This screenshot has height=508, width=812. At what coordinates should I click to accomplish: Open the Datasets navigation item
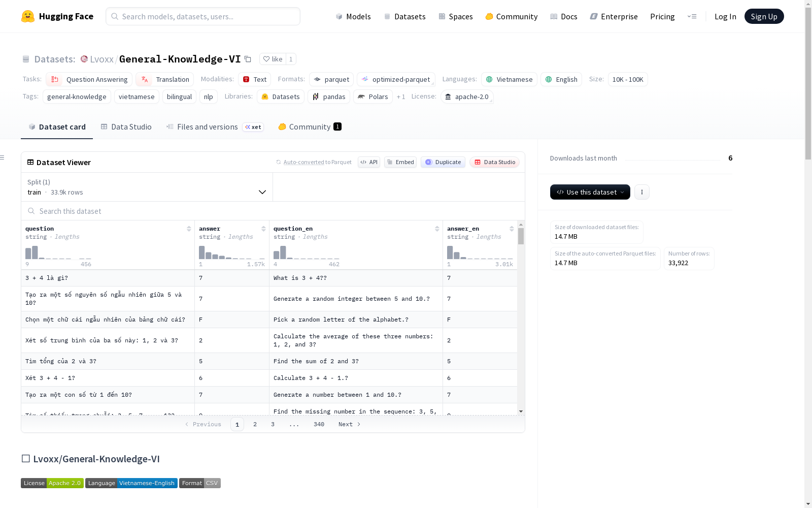pyautogui.click(x=404, y=16)
